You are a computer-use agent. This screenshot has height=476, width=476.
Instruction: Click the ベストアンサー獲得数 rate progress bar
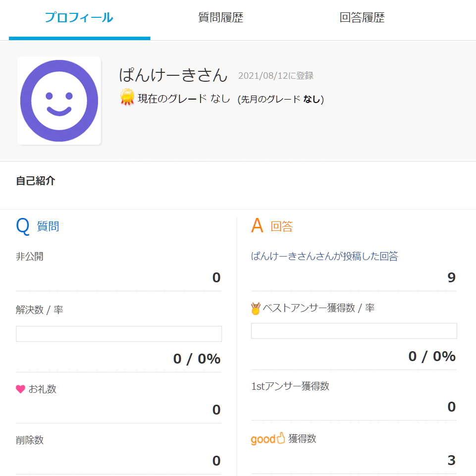pyautogui.click(x=354, y=331)
